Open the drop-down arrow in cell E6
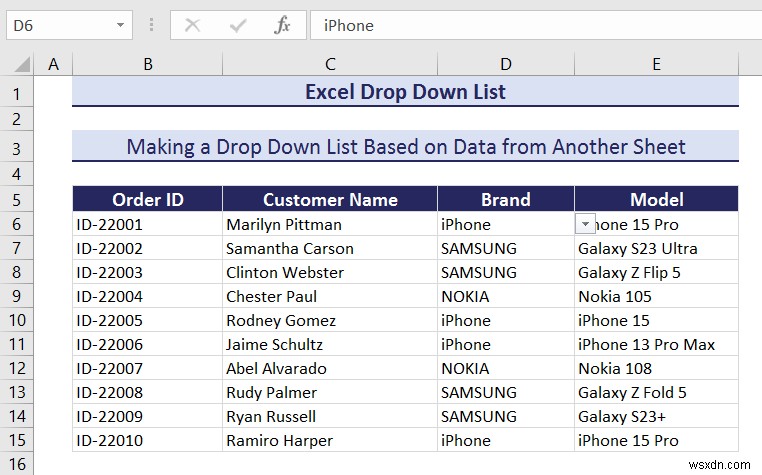Viewport: 762px width, 475px height. [585, 224]
